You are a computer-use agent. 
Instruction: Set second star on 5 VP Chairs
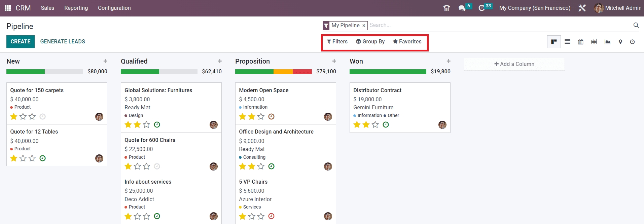click(x=252, y=216)
